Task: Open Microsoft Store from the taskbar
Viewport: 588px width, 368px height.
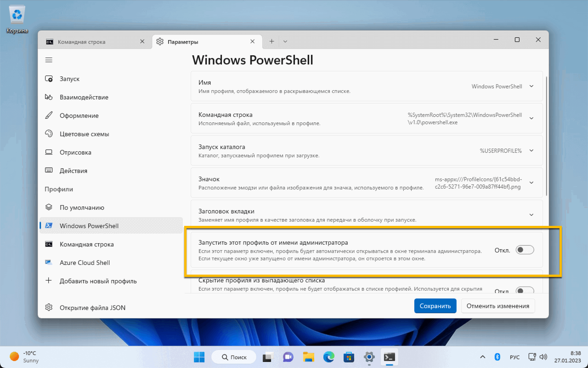Action: (x=349, y=357)
